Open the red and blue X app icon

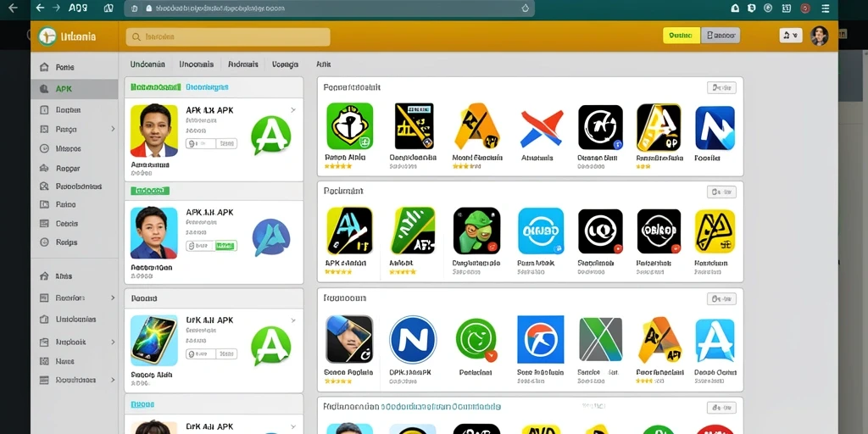tap(542, 129)
